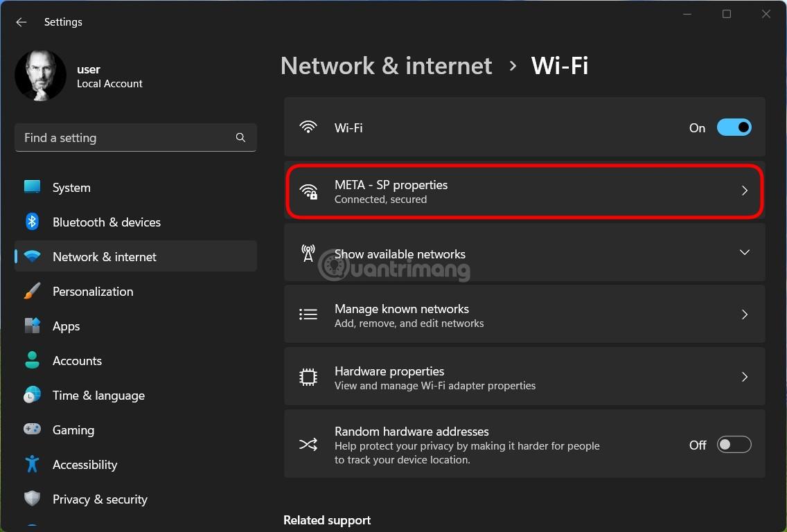Click the Wi-Fi icon in top row
The height and width of the screenshot is (532, 787).
[308, 127]
